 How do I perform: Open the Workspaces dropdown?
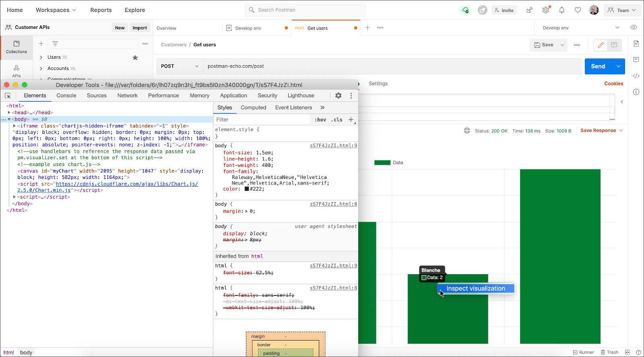pyautogui.click(x=56, y=10)
